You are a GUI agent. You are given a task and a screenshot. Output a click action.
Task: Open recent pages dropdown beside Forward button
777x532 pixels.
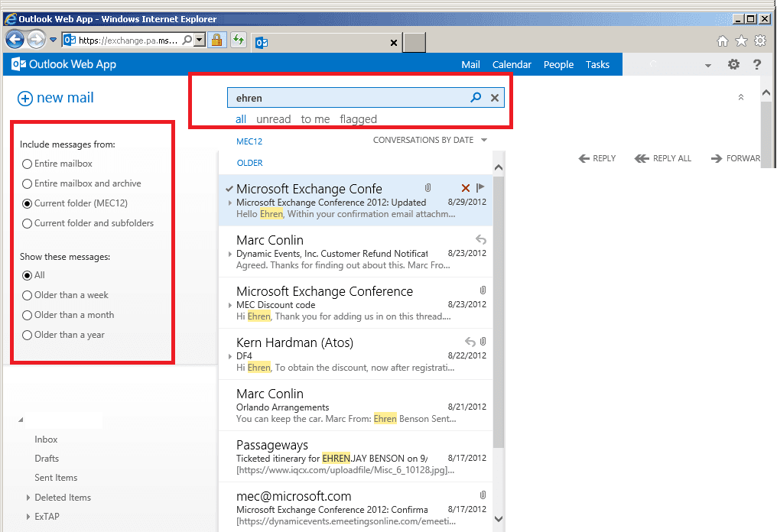[53, 40]
